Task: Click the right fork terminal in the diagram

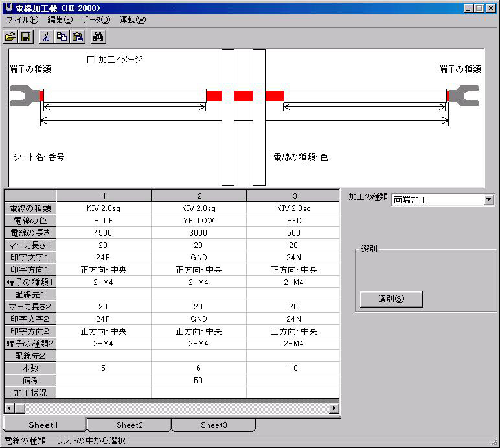Action: (x=464, y=96)
